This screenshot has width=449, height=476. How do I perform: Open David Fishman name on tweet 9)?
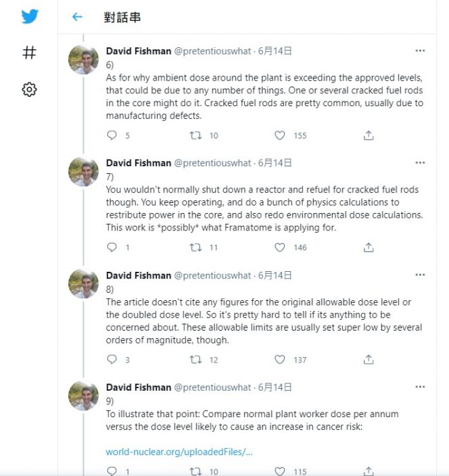coord(139,387)
